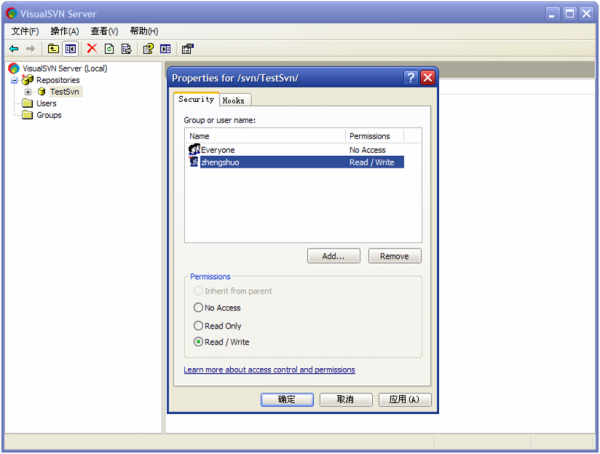Click the VisualSVN logo in title bar
Image resolution: width=600 pixels, height=454 pixels.
click(x=11, y=13)
